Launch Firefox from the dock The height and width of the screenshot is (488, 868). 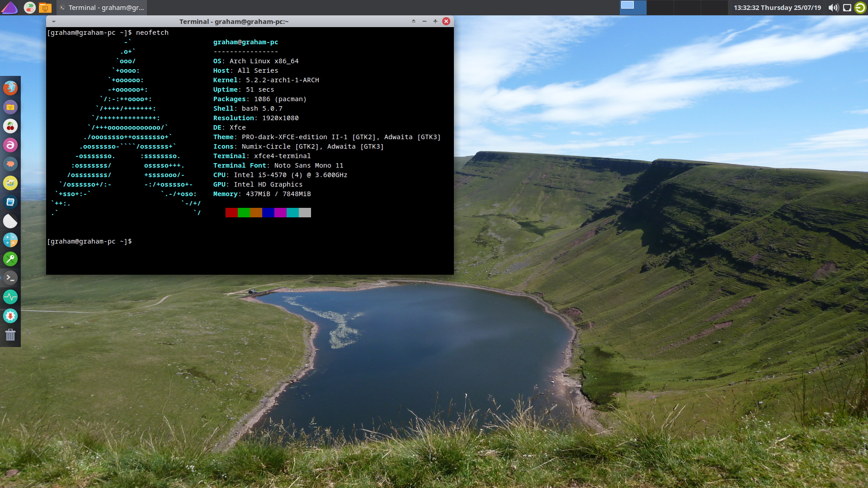coord(10,88)
